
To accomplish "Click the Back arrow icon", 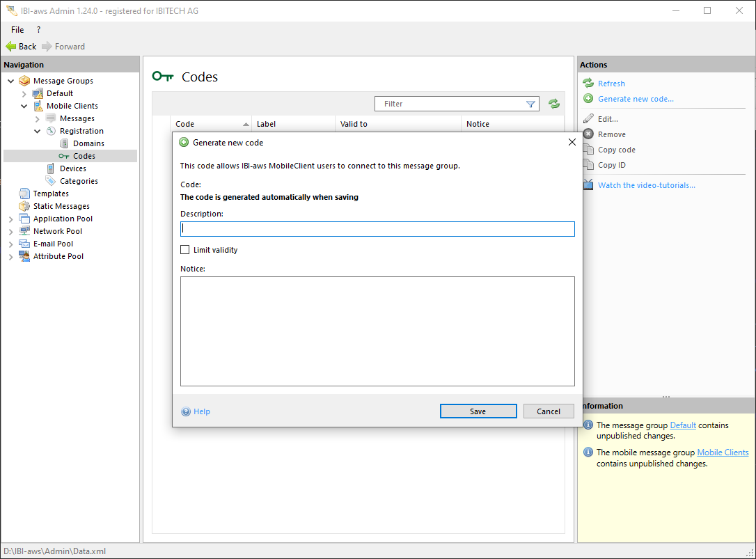I will pos(11,47).
